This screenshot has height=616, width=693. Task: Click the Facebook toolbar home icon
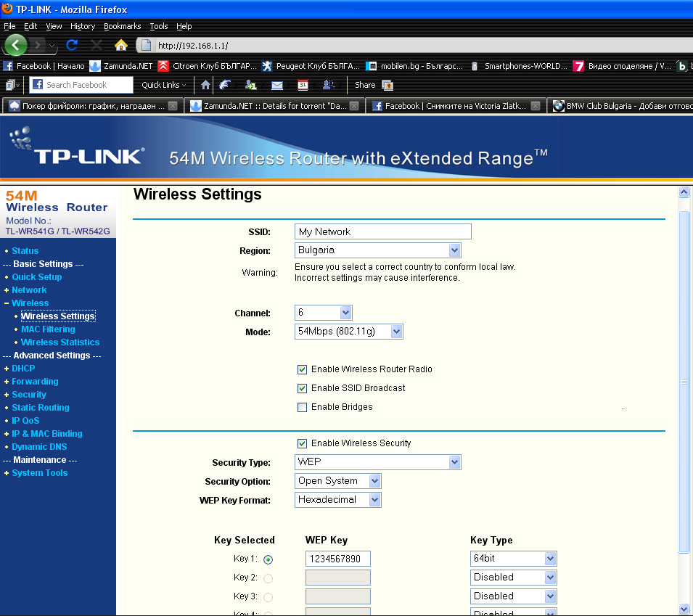(205, 85)
